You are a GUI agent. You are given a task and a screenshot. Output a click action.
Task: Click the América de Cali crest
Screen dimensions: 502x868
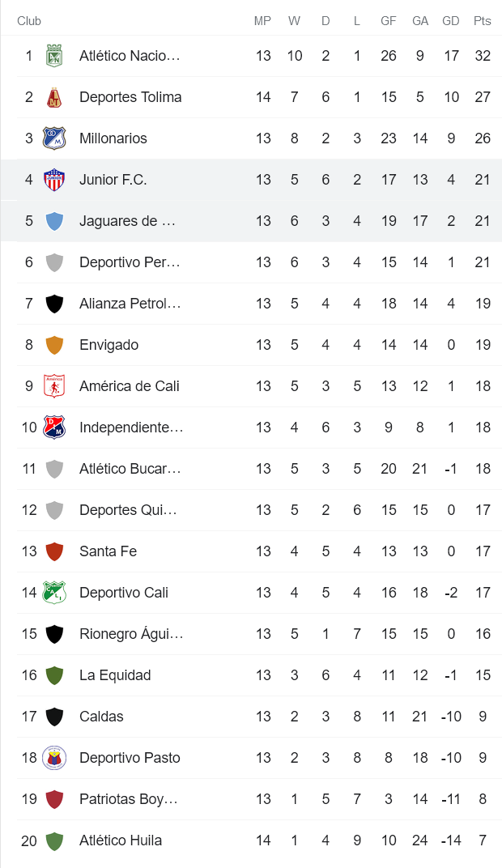55,386
